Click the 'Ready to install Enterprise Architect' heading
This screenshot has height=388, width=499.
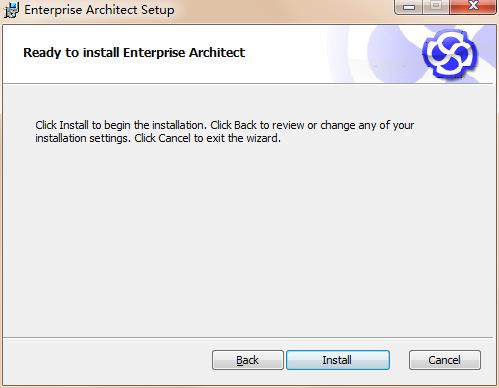pos(134,53)
